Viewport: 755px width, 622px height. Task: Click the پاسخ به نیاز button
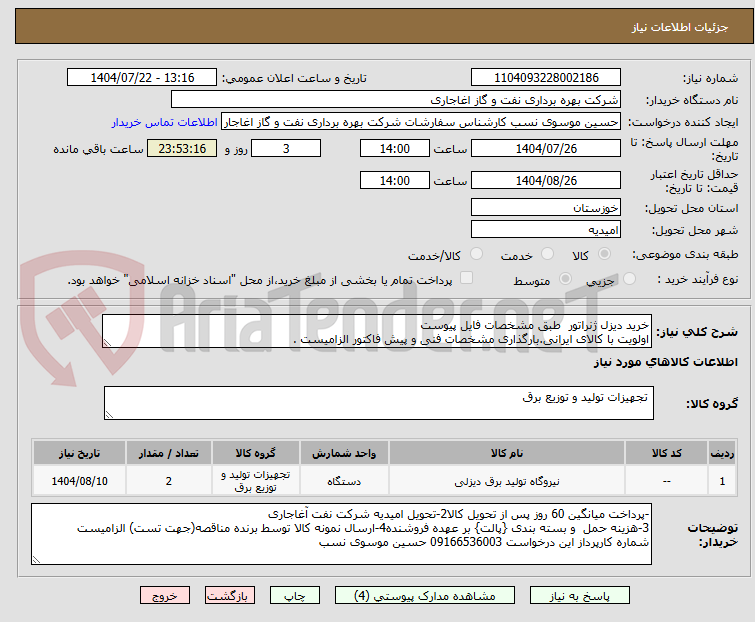[580, 596]
